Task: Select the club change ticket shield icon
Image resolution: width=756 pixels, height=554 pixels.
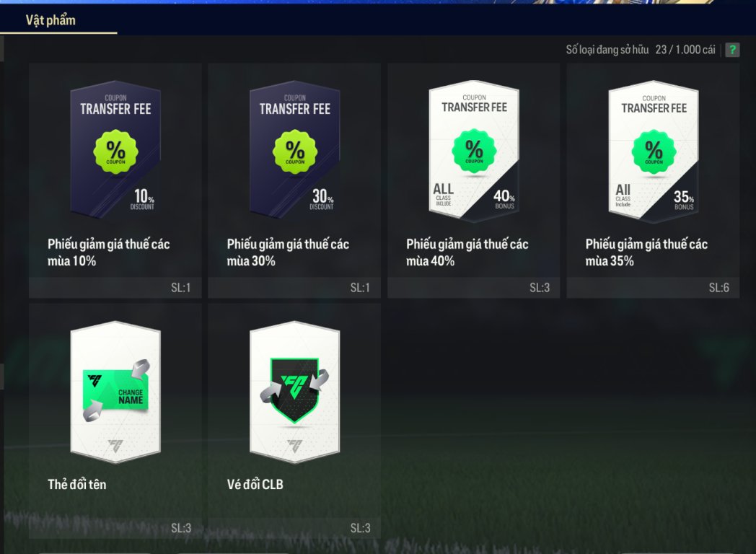Action: tap(294, 392)
